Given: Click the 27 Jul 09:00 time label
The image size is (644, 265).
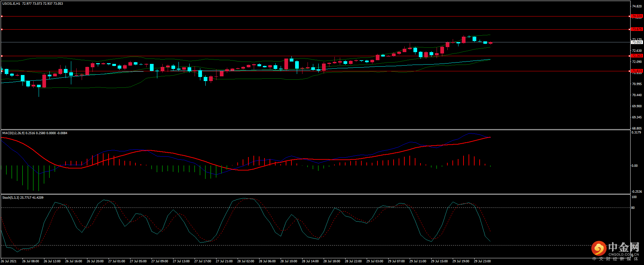Looking at the screenshot, I should click(159, 261).
